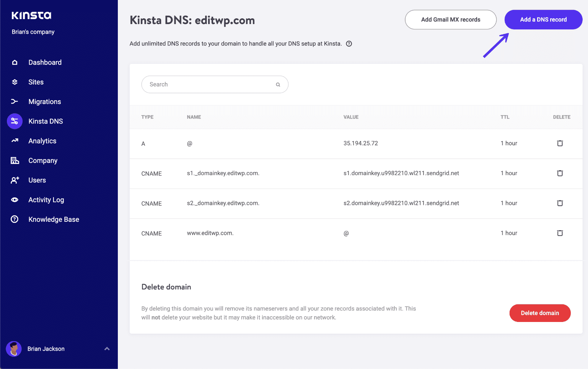Click value s2.domainkey.u9982210.wl211.sendgrid.net
588x369 pixels.
pyautogui.click(x=401, y=203)
